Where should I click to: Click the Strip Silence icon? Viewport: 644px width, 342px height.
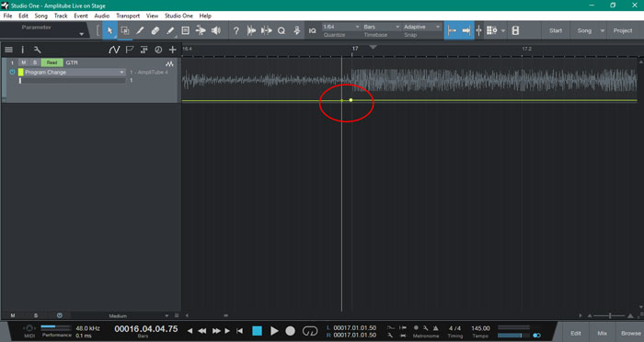pyautogui.click(x=251, y=30)
